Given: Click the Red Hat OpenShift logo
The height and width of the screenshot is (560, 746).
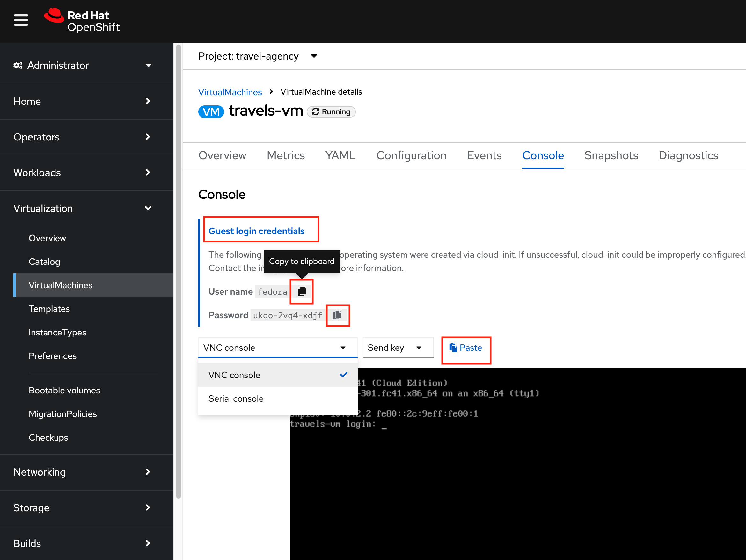Looking at the screenshot, I should pyautogui.click(x=82, y=20).
